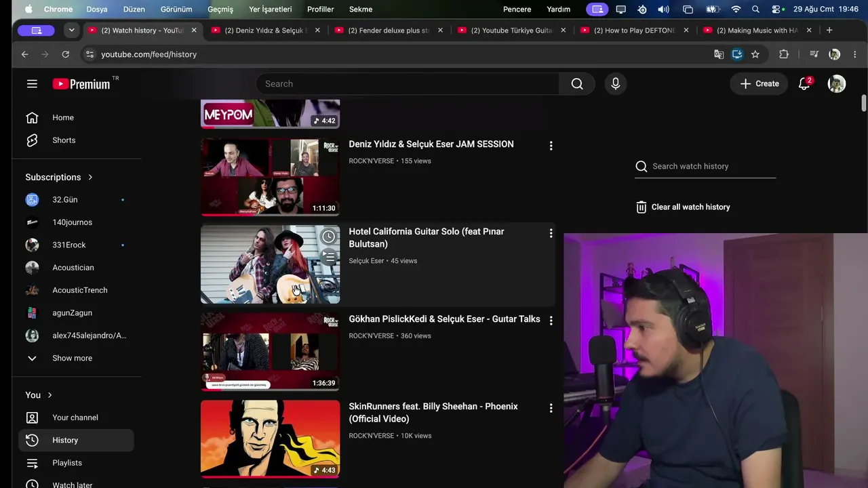Open the Geçmiş menu
868x488 pixels.
pyautogui.click(x=220, y=9)
